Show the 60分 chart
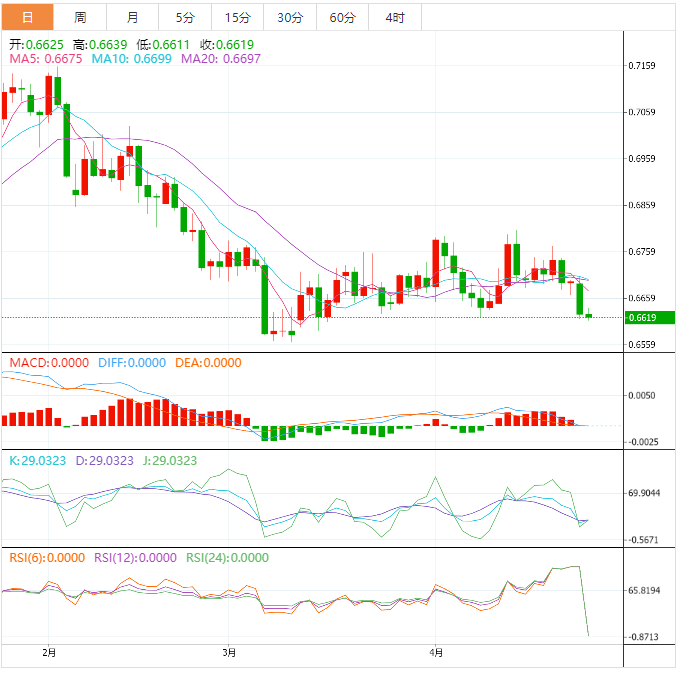The height and width of the screenshot is (673, 679). pyautogui.click(x=342, y=17)
